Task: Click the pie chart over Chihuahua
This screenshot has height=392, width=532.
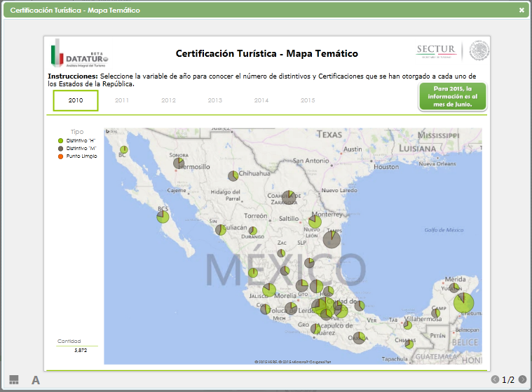Action: coord(233,176)
